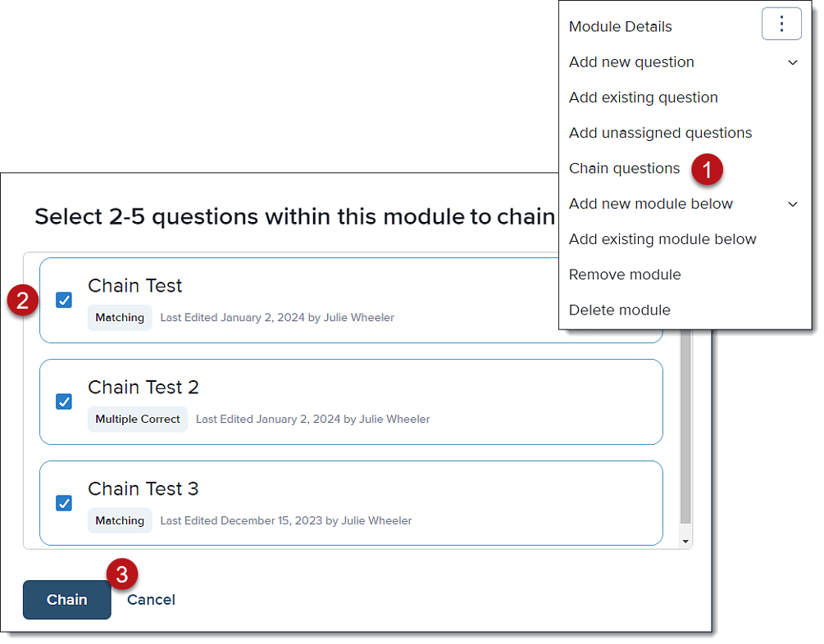Click the Matching tag on Chain Test
Image resolution: width=824 pixels, height=644 pixels.
[120, 317]
